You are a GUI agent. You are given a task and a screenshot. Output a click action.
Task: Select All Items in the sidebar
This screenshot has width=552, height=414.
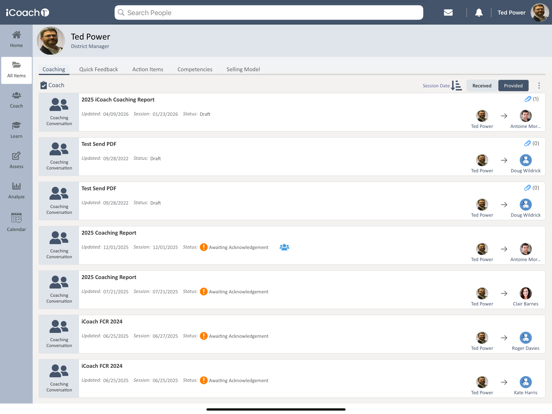pos(16,70)
